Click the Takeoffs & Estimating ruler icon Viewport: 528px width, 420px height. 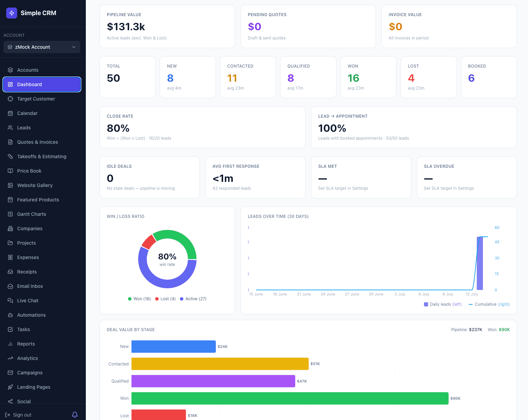(x=10, y=156)
